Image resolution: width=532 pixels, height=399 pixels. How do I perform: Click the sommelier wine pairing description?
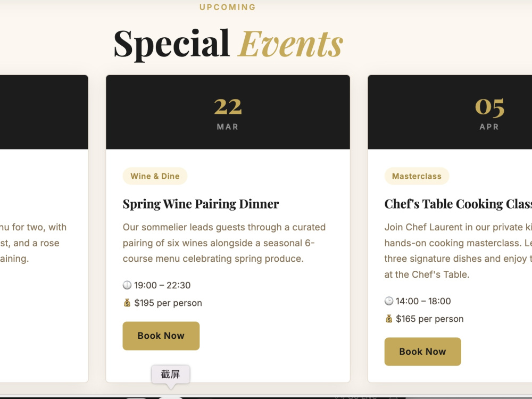pos(224,243)
